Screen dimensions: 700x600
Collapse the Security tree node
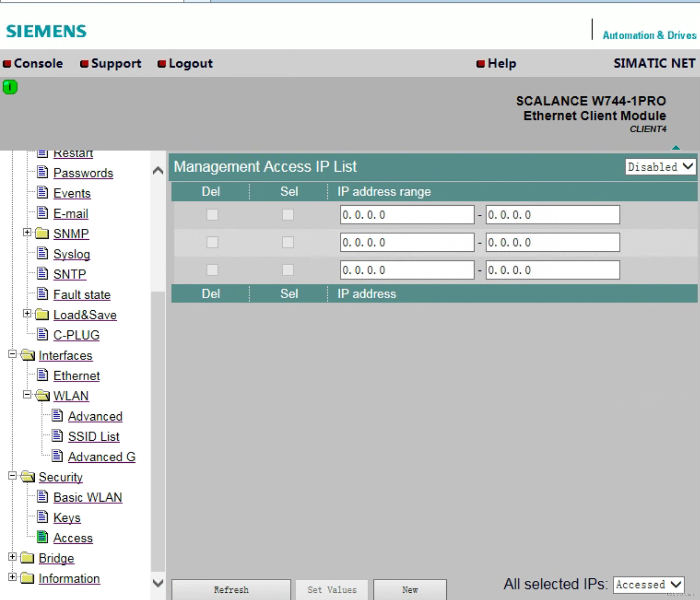tap(12, 475)
